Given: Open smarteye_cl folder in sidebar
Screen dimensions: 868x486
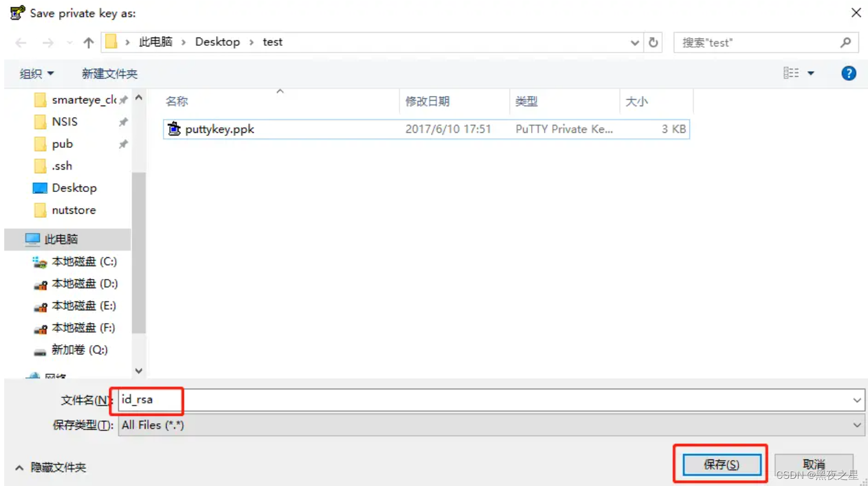Looking at the screenshot, I should click(75, 100).
